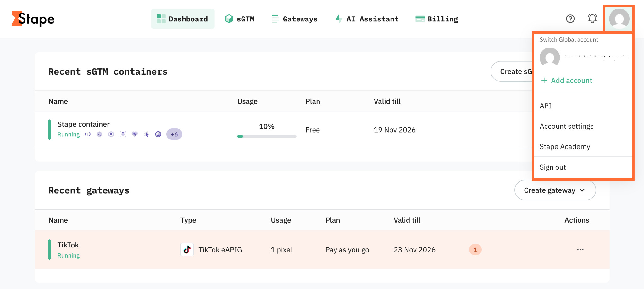Click the hexagon power-up icon
This screenshot has height=289, width=644.
[x=111, y=134]
